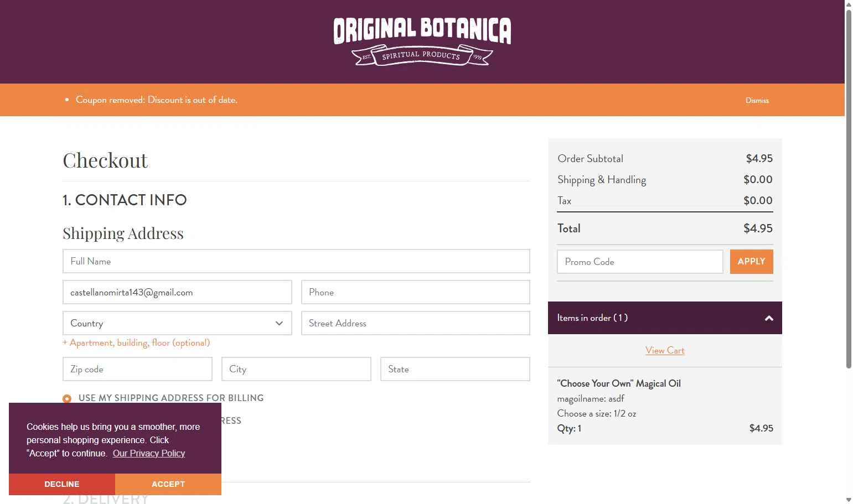
Task: Click the Zip code field
Action: click(x=137, y=369)
